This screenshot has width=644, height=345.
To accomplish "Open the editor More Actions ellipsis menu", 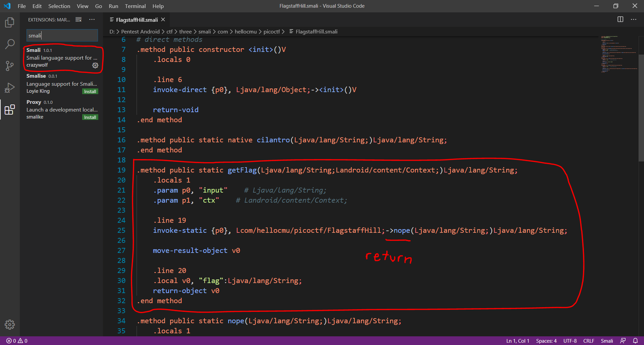I will tap(633, 19).
